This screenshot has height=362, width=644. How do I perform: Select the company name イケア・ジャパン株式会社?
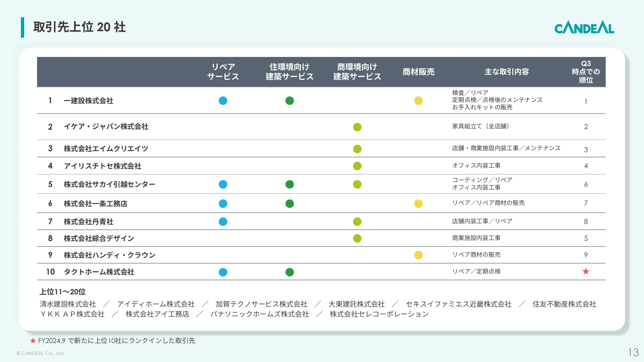click(x=106, y=127)
